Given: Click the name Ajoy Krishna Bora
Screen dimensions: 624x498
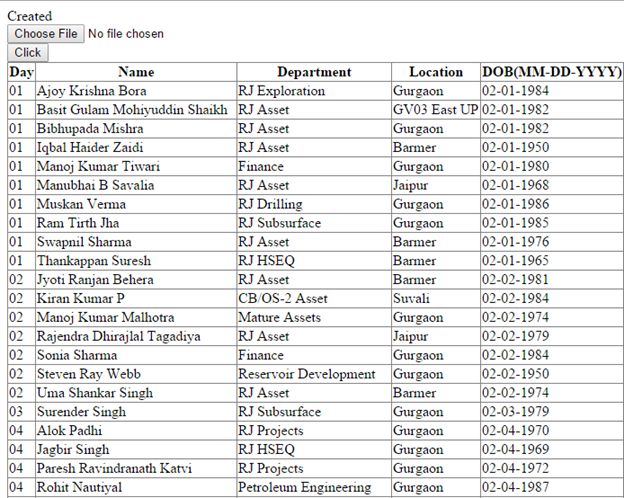Looking at the screenshot, I should point(92,91).
